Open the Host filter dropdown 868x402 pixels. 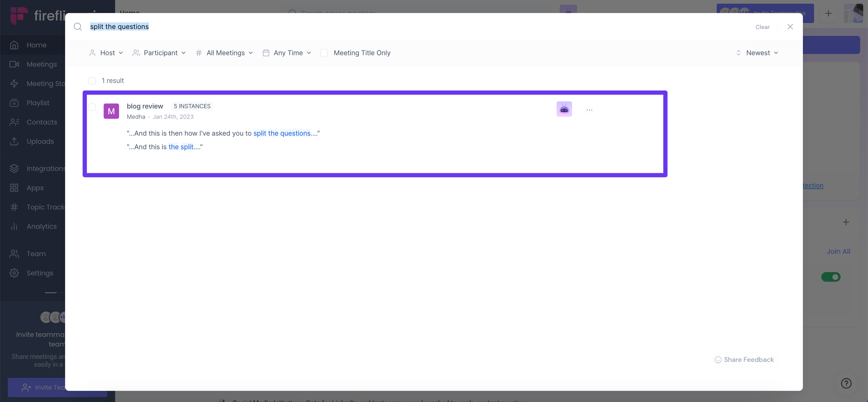(x=106, y=52)
